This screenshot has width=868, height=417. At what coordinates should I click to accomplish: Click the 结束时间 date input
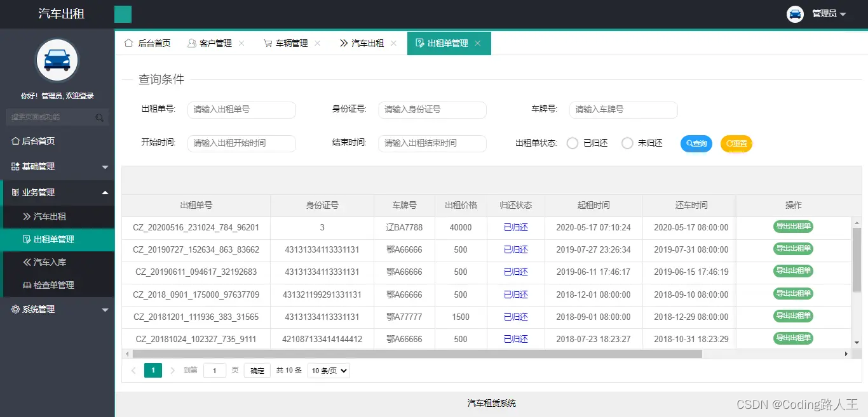(432, 143)
